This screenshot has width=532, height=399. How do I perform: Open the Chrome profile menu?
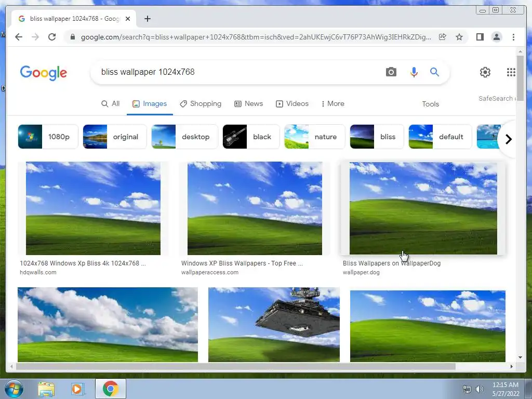pos(496,37)
